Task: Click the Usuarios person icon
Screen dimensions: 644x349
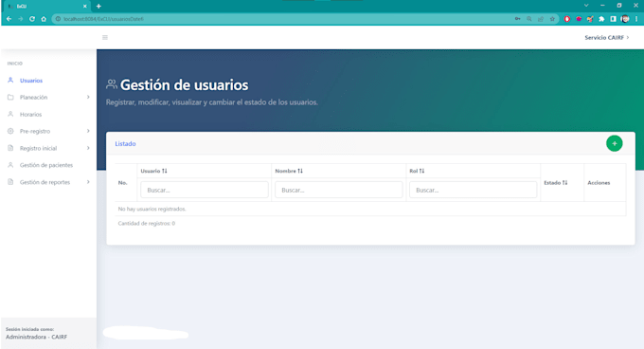Action: [10, 81]
